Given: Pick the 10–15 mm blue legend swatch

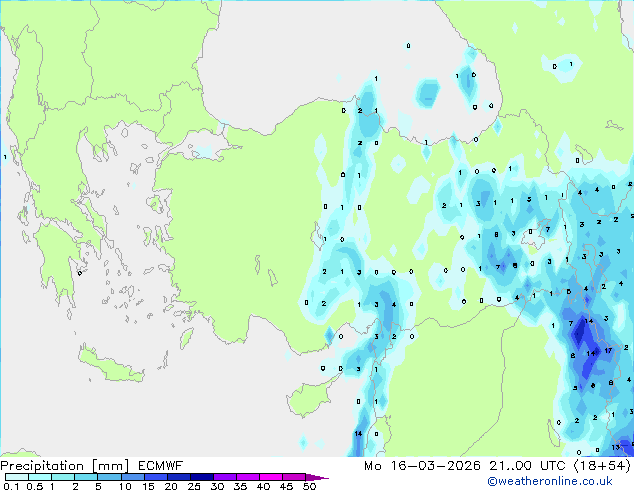Looking at the screenshot, I should [x=132, y=477].
